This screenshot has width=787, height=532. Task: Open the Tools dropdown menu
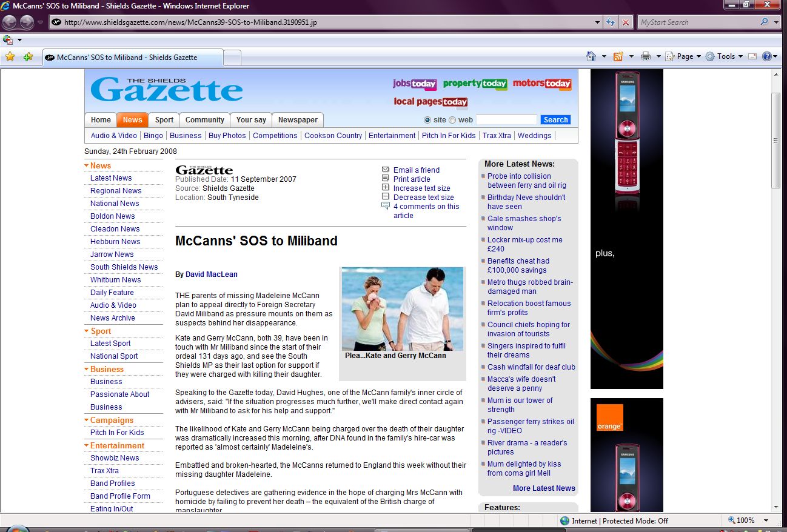pyautogui.click(x=723, y=56)
